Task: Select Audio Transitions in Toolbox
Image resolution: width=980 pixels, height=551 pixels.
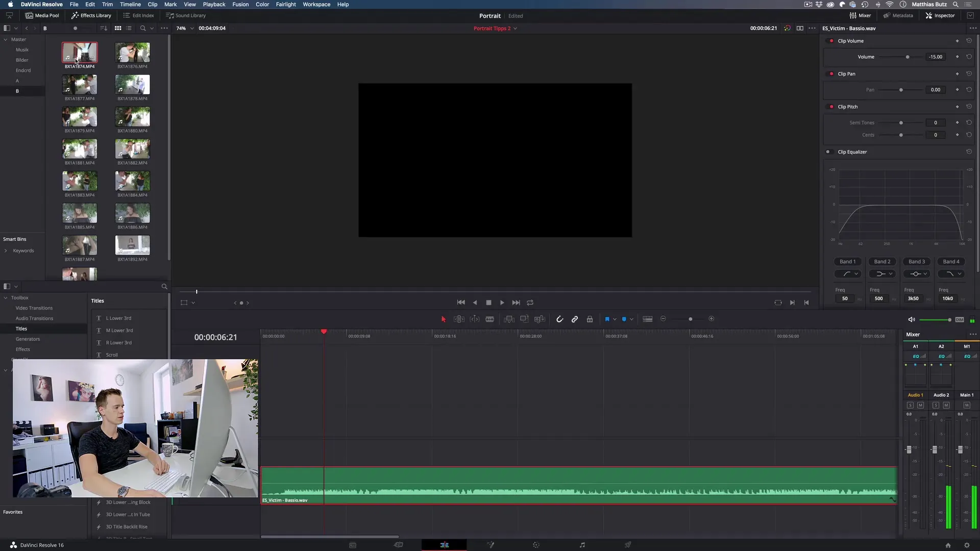Action: [x=34, y=318]
